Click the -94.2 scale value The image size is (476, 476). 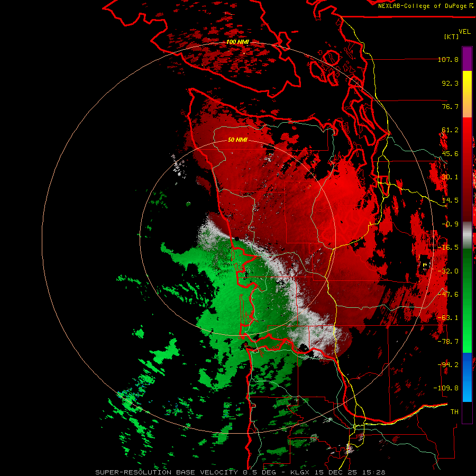pos(448,364)
